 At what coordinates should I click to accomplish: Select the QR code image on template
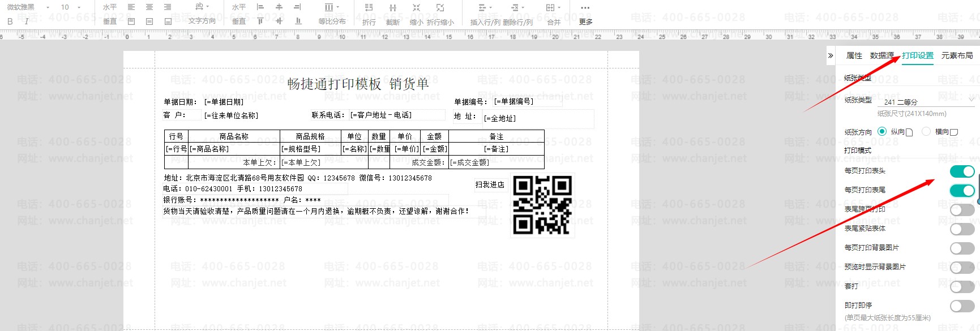pyautogui.click(x=542, y=205)
